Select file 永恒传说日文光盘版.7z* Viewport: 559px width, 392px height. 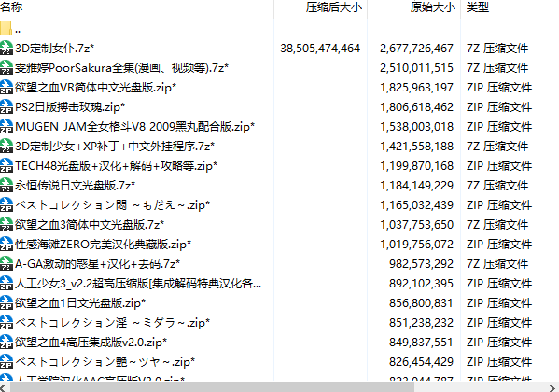click(x=75, y=185)
